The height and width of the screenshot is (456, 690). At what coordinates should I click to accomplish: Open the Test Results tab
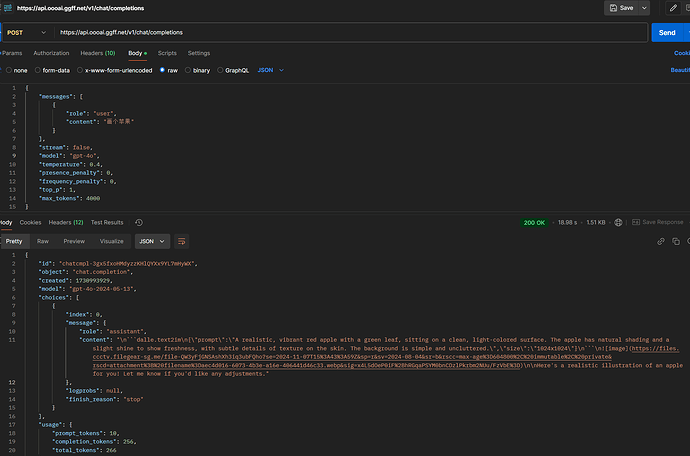click(x=107, y=222)
